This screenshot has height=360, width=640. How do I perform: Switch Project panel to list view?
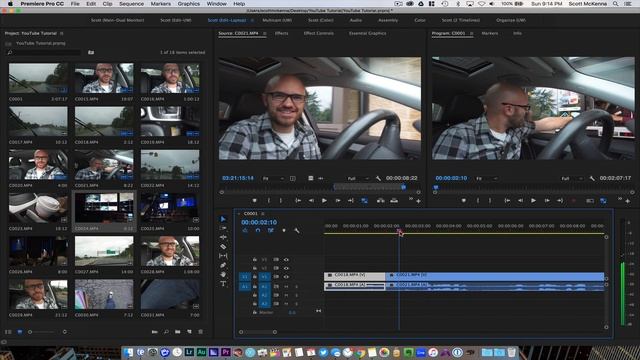(9, 332)
